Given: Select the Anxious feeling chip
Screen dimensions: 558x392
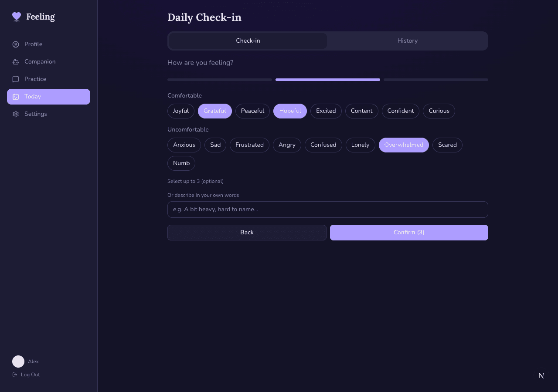Looking at the screenshot, I should 184,145.
